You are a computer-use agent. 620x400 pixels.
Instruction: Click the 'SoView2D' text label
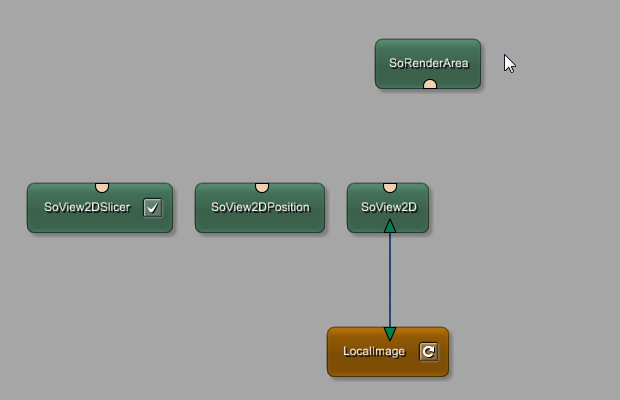click(388, 208)
